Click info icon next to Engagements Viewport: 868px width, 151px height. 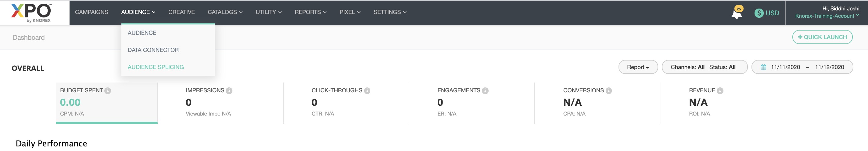485,90
